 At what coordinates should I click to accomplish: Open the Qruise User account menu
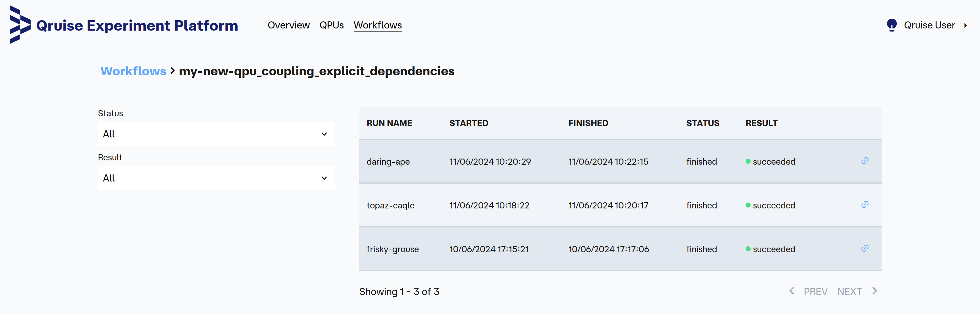(x=929, y=25)
